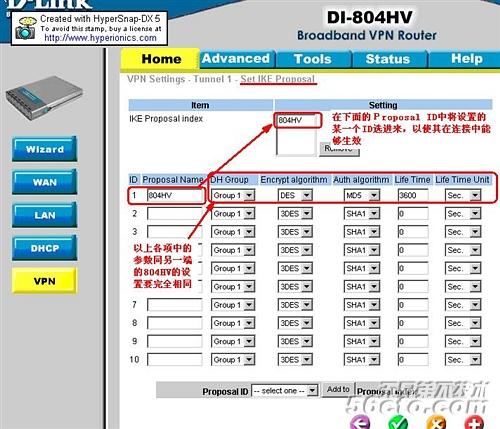
Task: Open 3DES encrypt dropdown in row 10
Action: (295, 360)
